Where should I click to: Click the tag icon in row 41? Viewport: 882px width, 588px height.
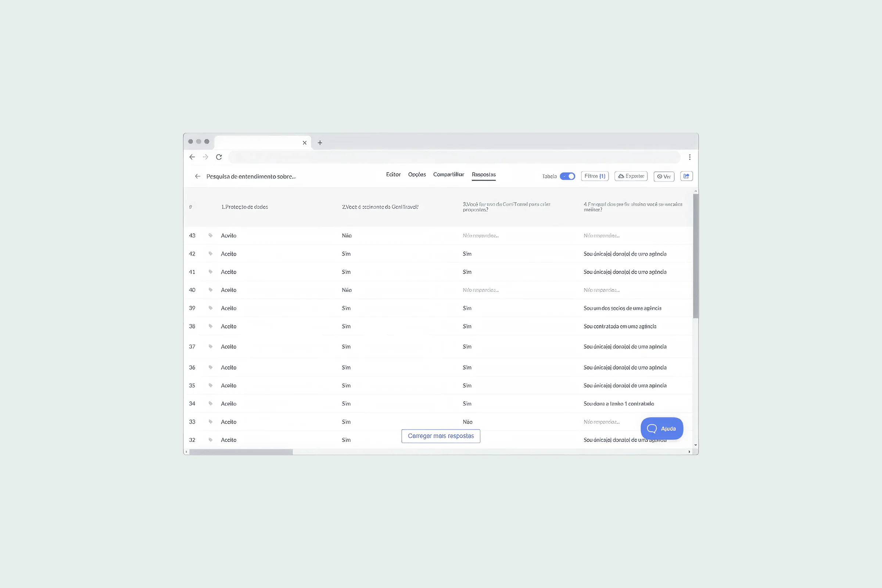210,272
